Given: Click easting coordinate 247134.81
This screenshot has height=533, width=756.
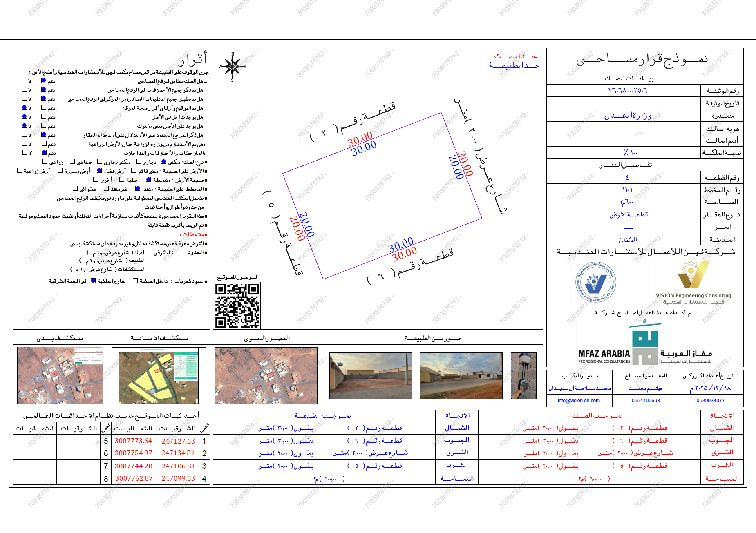Looking at the screenshot, I should [x=178, y=453].
